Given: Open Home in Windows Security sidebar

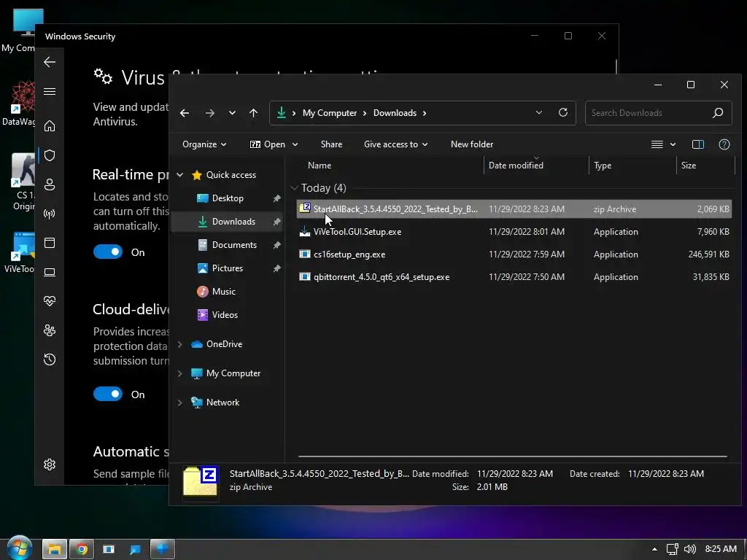Looking at the screenshot, I should point(50,126).
